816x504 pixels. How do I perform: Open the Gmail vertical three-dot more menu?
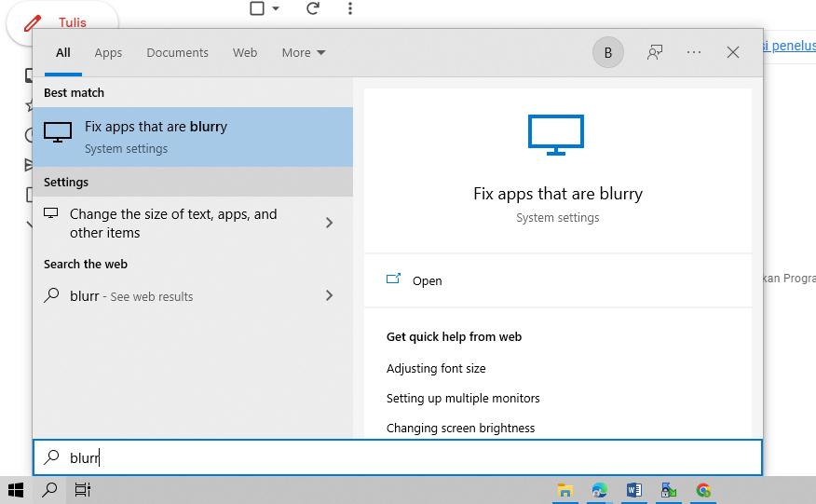[x=349, y=8]
